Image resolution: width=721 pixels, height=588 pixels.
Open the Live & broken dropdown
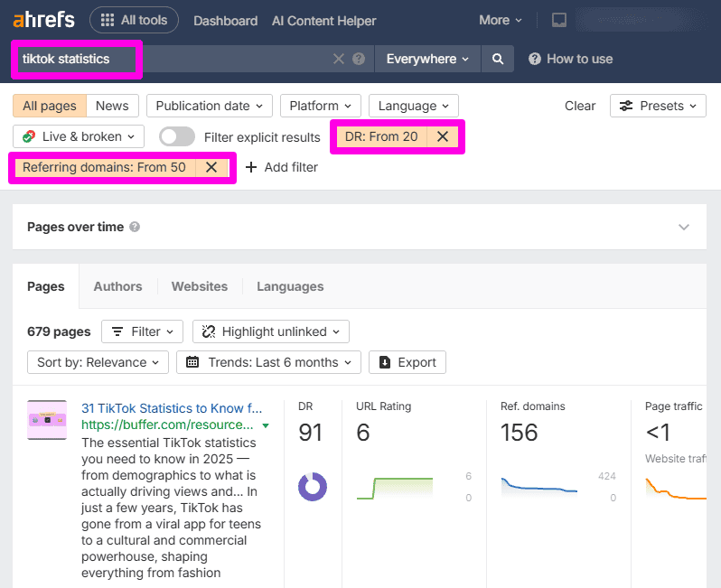[79, 136]
